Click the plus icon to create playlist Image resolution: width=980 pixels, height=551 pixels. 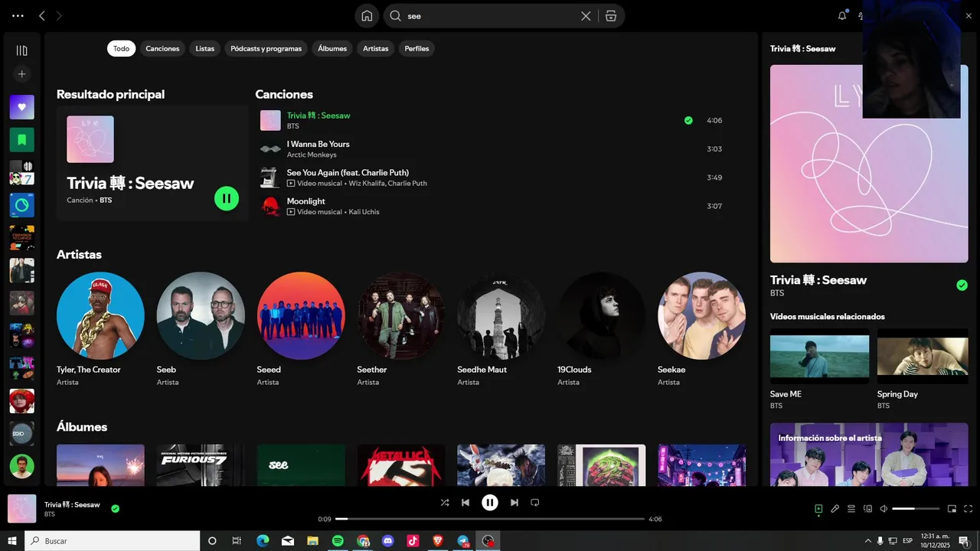tap(21, 74)
